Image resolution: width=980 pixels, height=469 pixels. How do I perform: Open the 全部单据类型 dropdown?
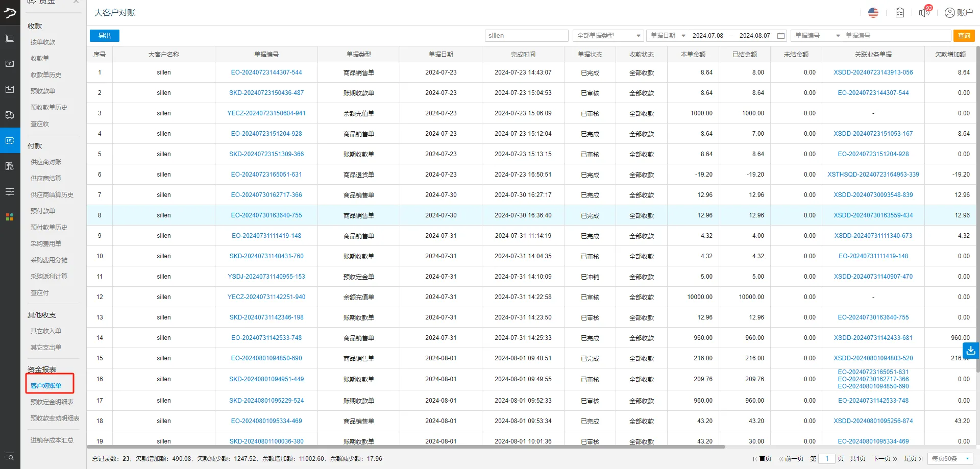click(x=607, y=36)
